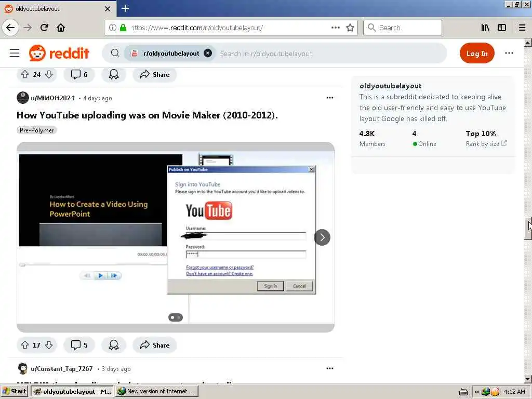The width and height of the screenshot is (532, 399).
Task: Show next image in the gallery
Action: (x=322, y=237)
